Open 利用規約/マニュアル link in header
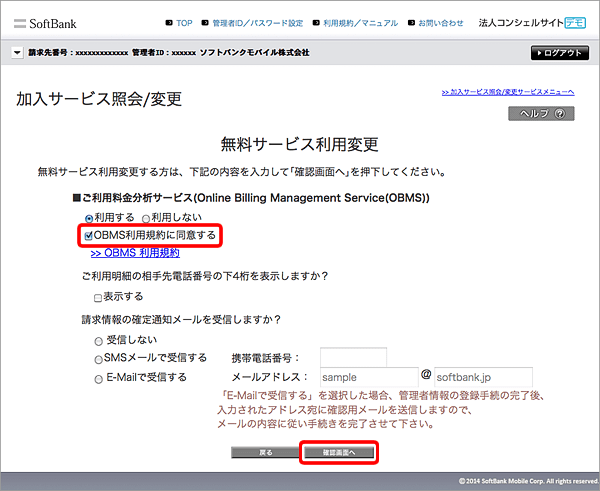This screenshot has height=491, width=600. 347,22
